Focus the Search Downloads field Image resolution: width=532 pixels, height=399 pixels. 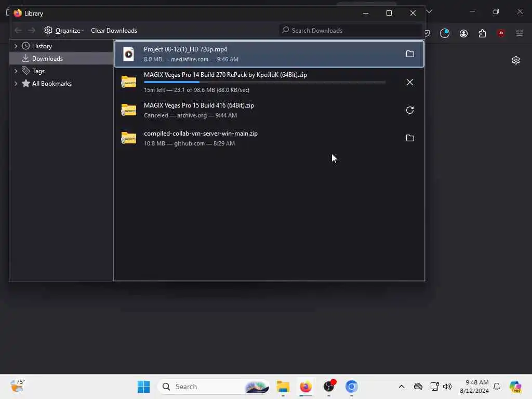350,31
